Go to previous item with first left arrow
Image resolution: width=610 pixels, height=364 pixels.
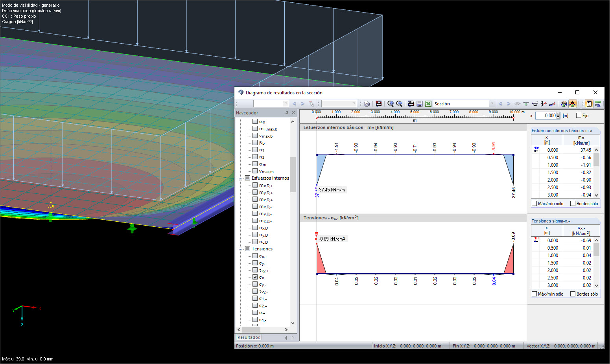tap(294, 104)
